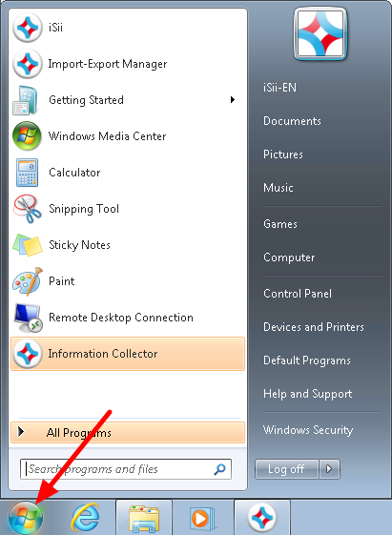Open Internet Explorer from the taskbar
This screenshot has height=535, width=392.
[85, 518]
